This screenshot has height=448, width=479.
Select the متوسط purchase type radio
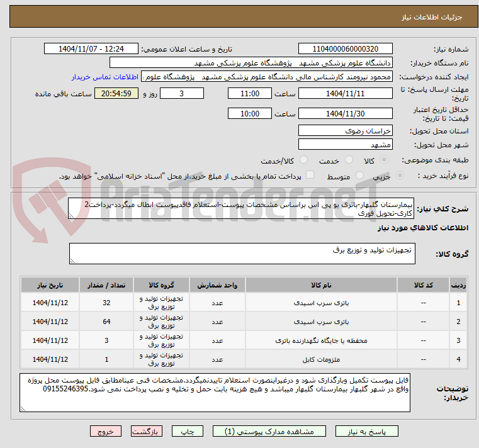359,176
